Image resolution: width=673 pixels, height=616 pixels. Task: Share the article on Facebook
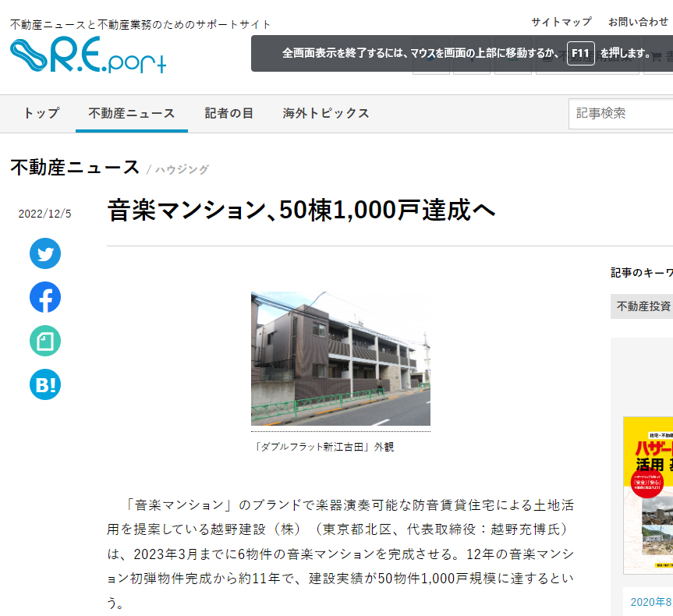[45, 298]
